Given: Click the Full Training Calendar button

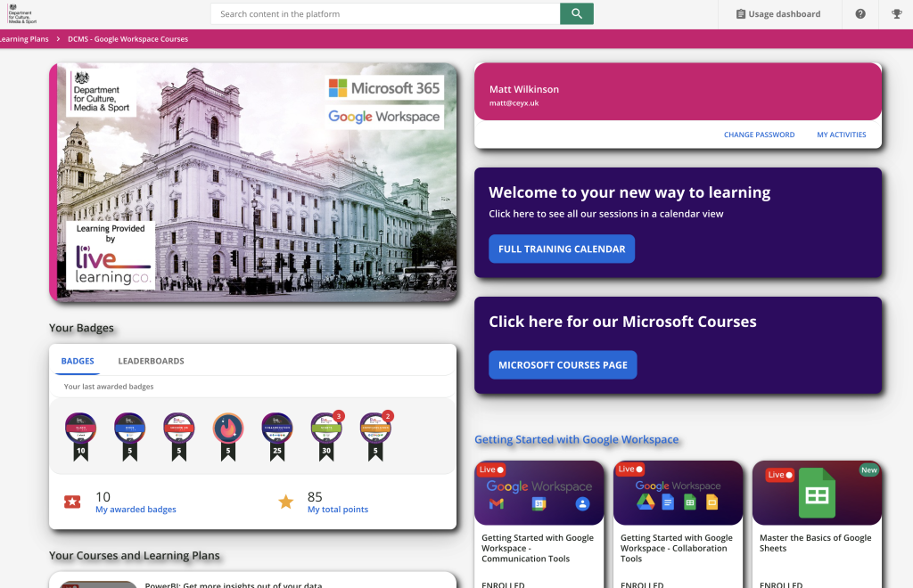Looking at the screenshot, I should click(x=562, y=249).
